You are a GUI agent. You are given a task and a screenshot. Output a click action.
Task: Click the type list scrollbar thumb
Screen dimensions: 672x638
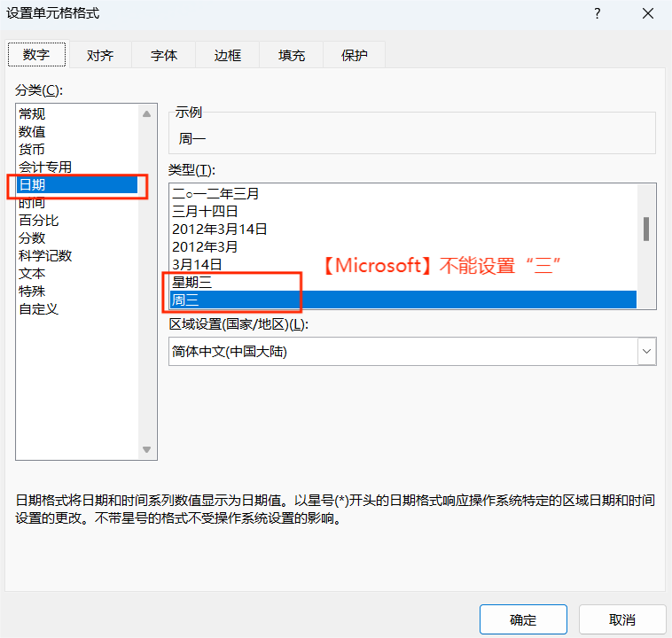coord(646,229)
